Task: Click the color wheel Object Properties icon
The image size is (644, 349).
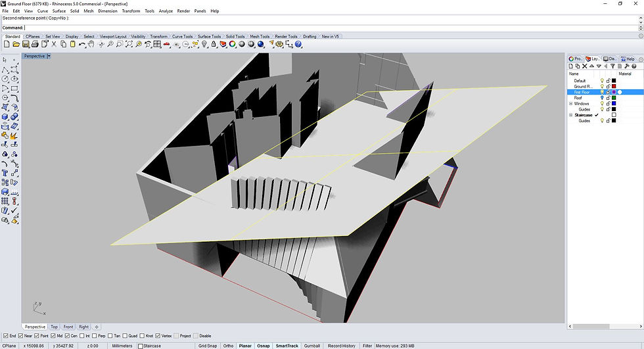Action: pyautogui.click(x=233, y=44)
